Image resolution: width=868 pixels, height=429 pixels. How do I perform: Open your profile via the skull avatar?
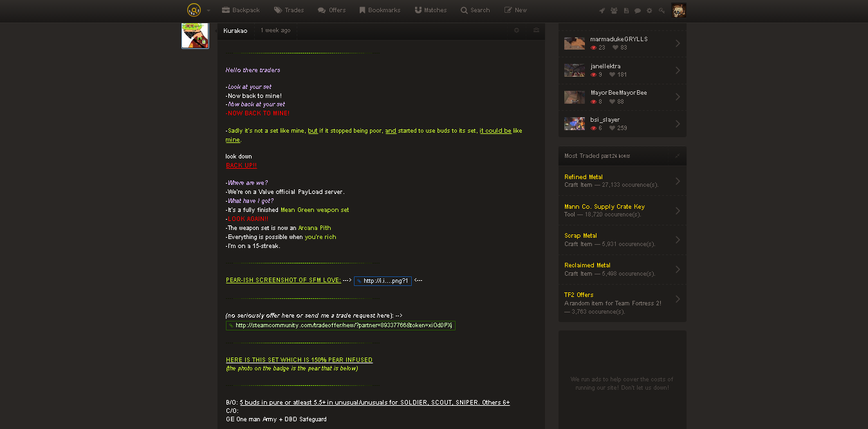pos(678,10)
